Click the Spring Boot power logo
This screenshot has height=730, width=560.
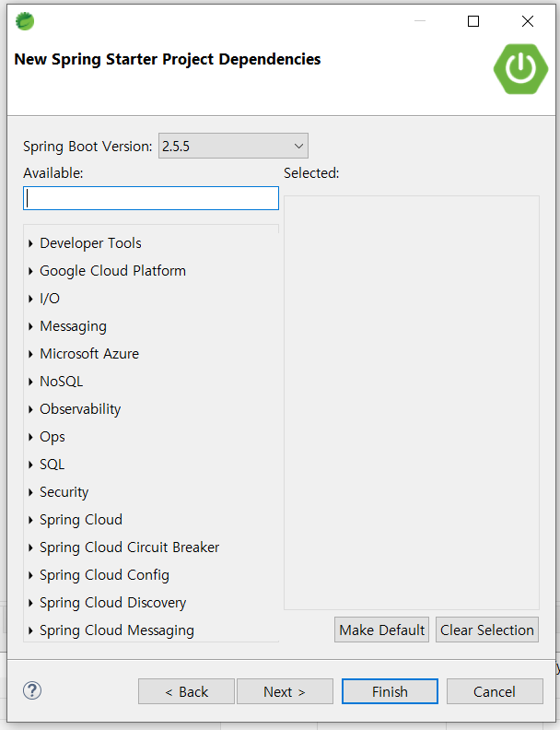tap(521, 69)
